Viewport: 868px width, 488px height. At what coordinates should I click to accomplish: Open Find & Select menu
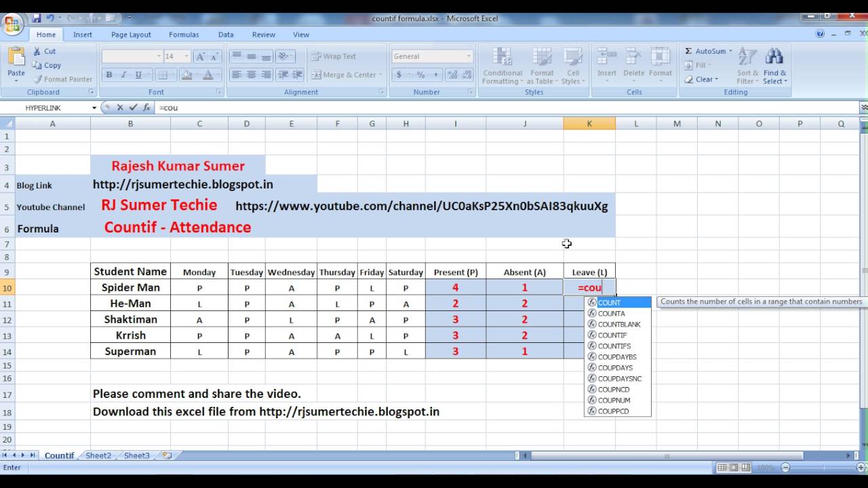775,66
